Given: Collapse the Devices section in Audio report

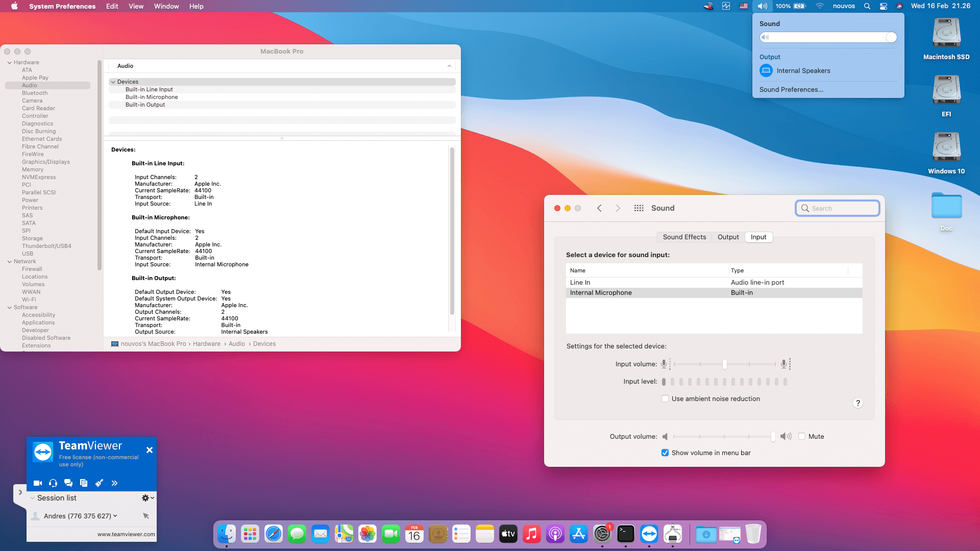Looking at the screenshot, I should coord(113,82).
